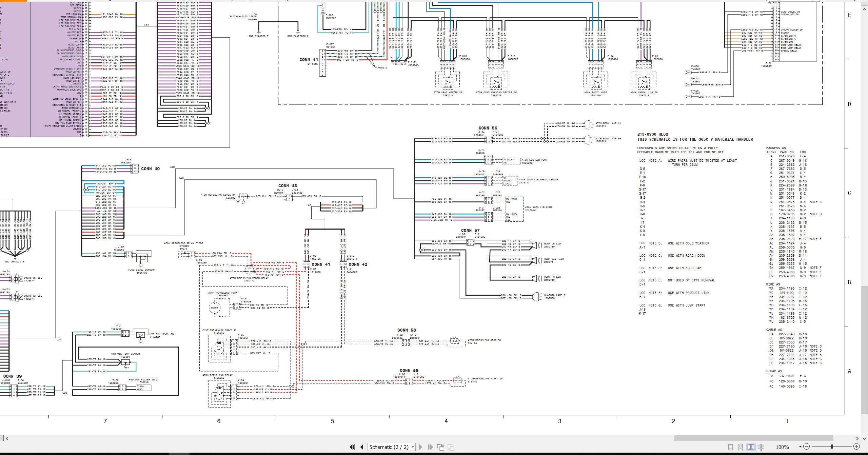Click the ATCH REFUELING RELAY 2 label
The height and width of the screenshot is (455, 868).
tap(219, 330)
